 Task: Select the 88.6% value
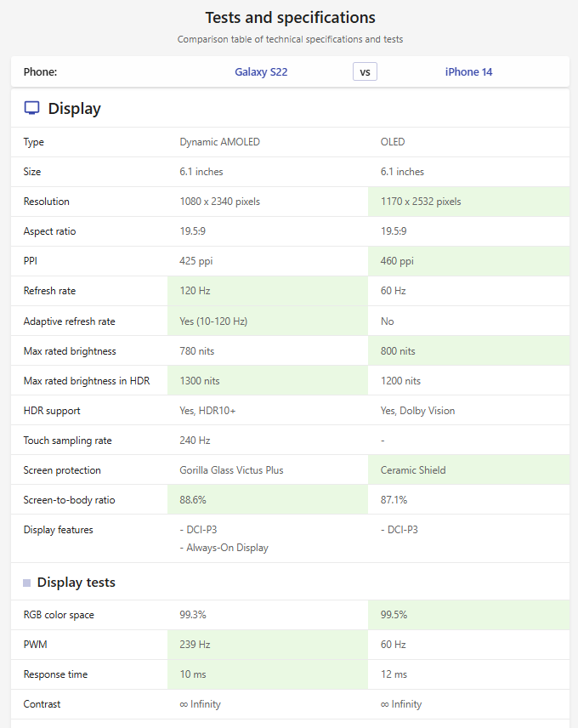[193, 500]
